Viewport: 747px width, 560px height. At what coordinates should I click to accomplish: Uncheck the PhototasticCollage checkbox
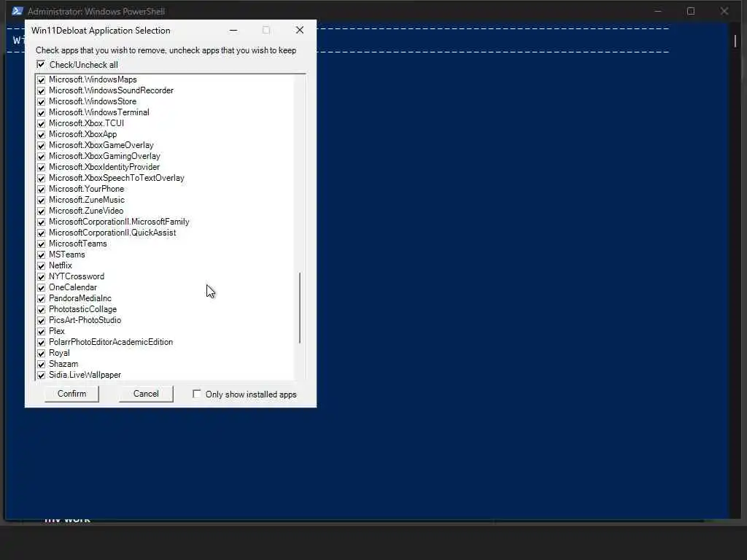pyautogui.click(x=42, y=310)
